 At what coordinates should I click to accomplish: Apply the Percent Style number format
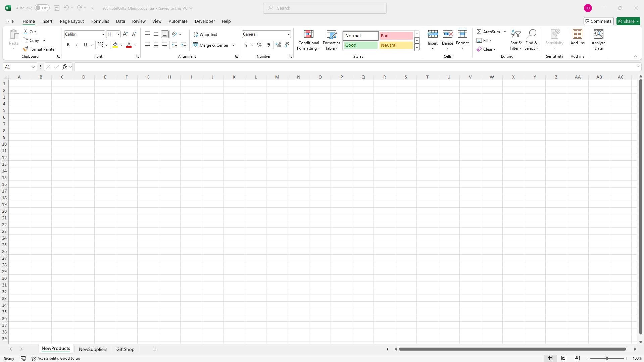(259, 45)
